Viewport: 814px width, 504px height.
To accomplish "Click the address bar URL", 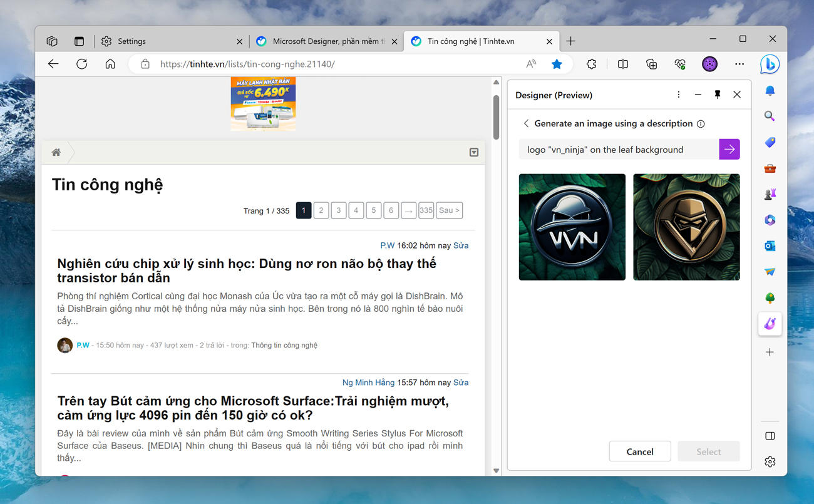I will (247, 64).
